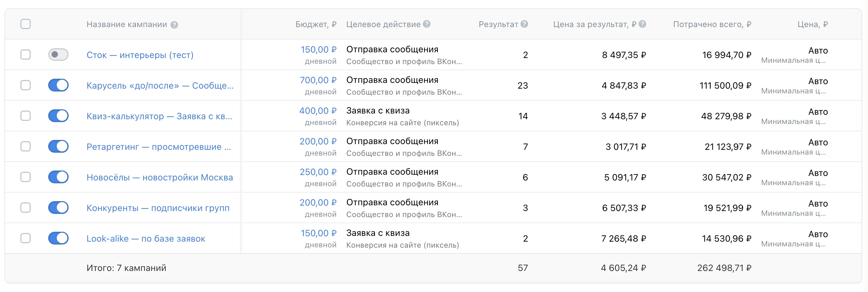
Task: Sort by Потрачено всего, ₽ column header
Action: [x=712, y=25]
